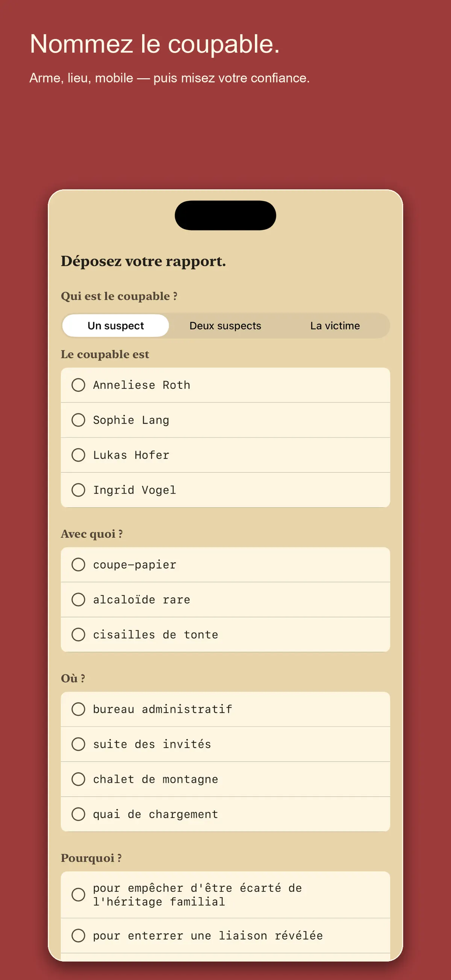Click the Avec quoi section label
The image size is (451, 980).
point(92,534)
